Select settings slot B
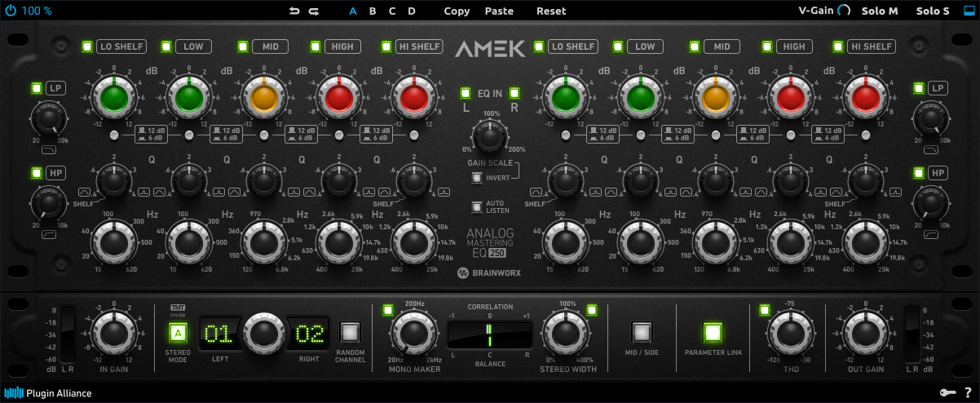The height and width of the screenshot is (403, 980). click(373, 11)
